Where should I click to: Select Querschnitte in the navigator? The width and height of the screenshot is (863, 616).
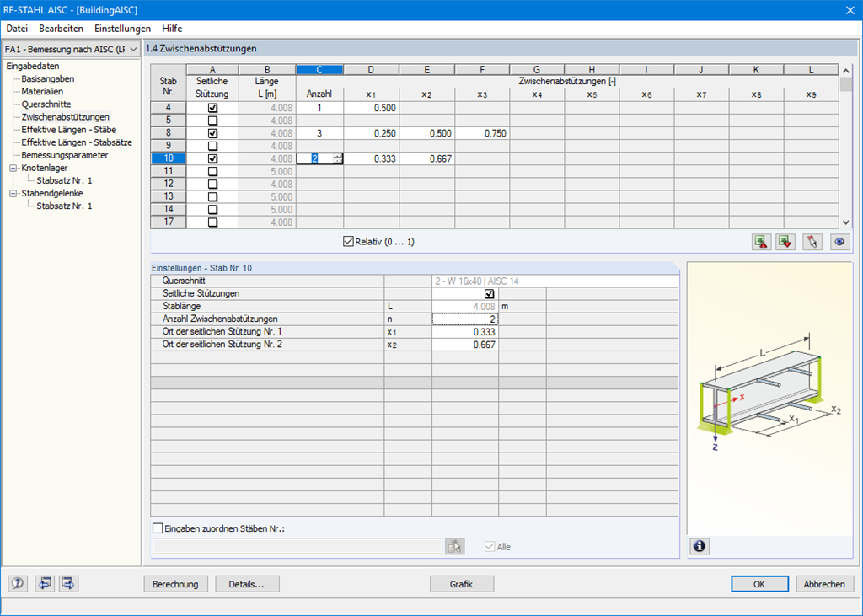tap(46, 104)
